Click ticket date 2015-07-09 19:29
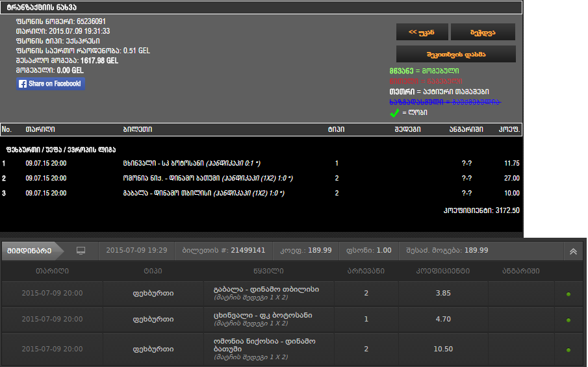Screen dimensions: 588x367 (136, 251)
